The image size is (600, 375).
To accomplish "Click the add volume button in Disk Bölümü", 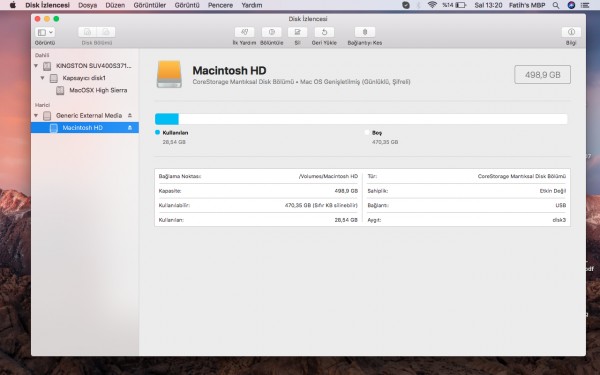I will 87,32.
